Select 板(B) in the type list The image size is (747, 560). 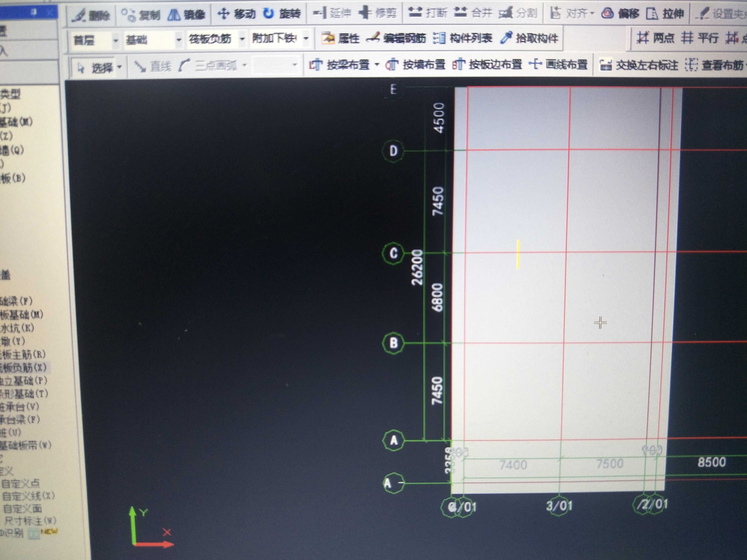[x=13, y=178]
